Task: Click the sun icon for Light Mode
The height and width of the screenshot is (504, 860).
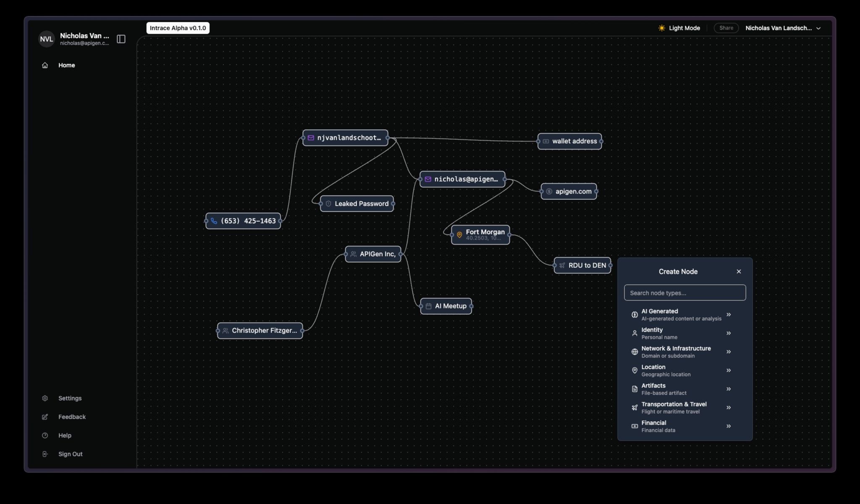Action: [662, 28]
